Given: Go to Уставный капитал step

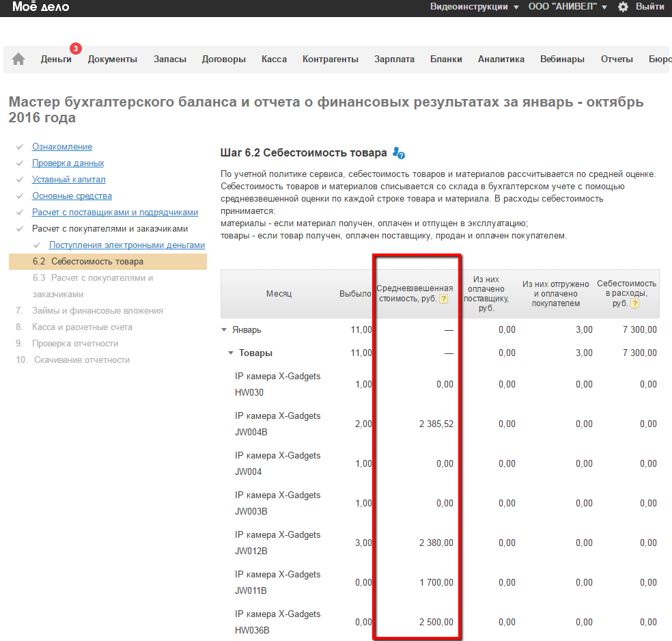Looking at the screenshot, I should point(69,180).
